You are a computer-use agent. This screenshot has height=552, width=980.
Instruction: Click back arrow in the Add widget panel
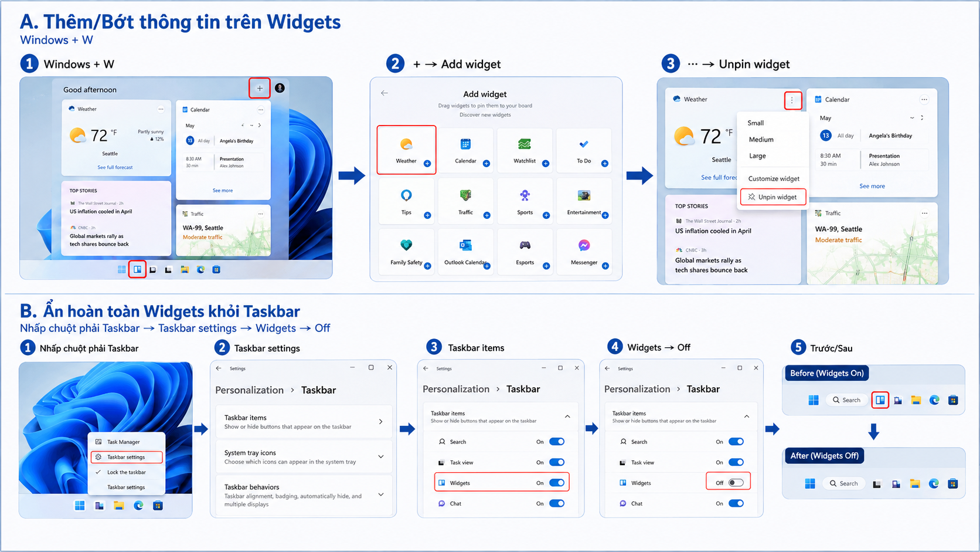(x=384, y=93)
